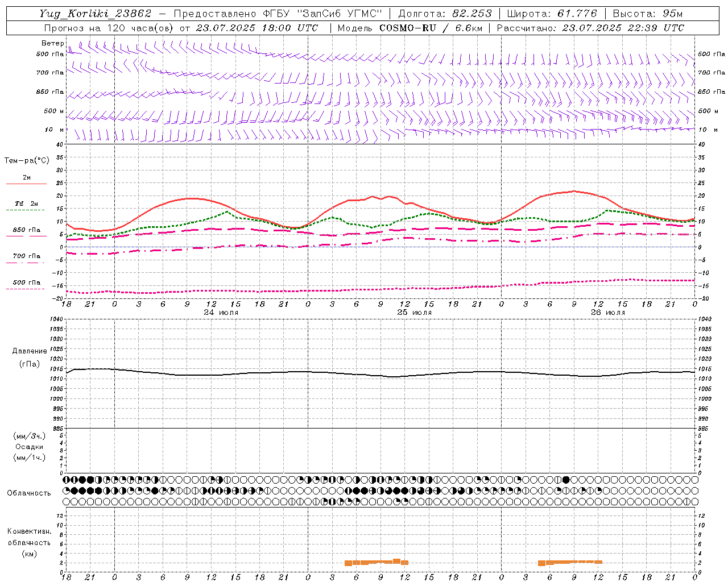Click the Конвективн. cloud panel label
Viewport: 728px width, 582px height.
pyautogui.click(x=29, y=531)
